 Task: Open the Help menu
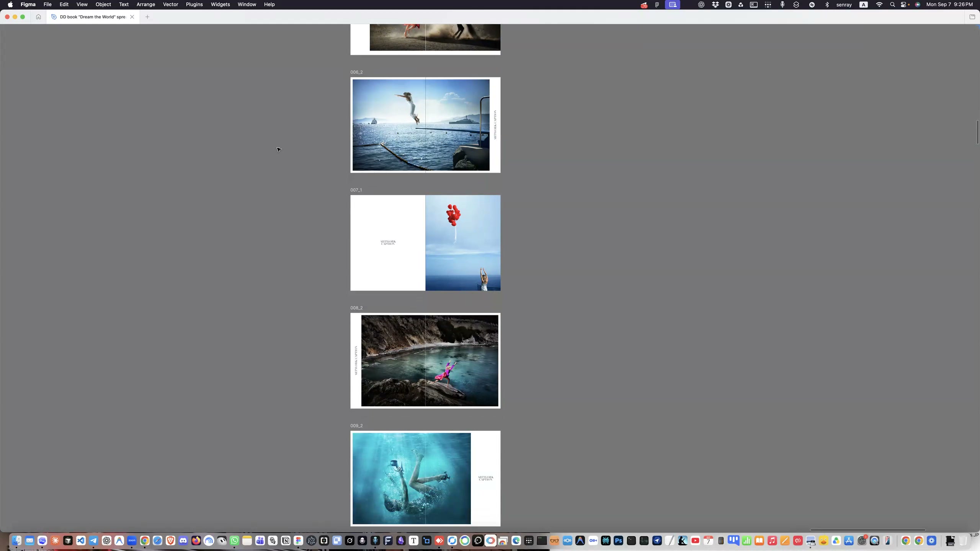click(269, 5)
